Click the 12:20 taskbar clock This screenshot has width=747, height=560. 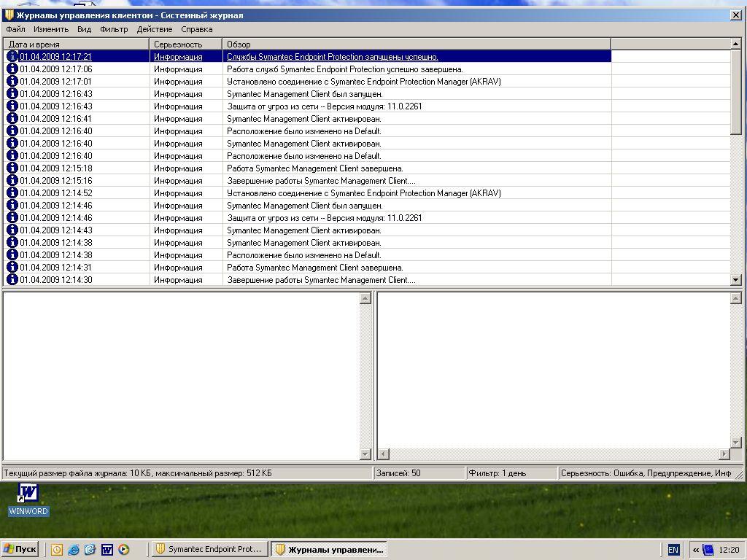[x=729, y=550]
